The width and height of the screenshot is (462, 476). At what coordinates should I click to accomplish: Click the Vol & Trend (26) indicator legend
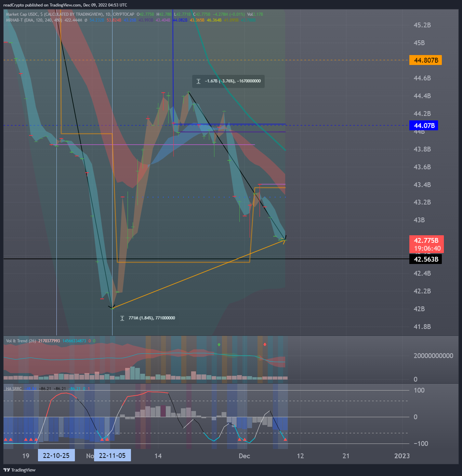click(x=21, y=341)
